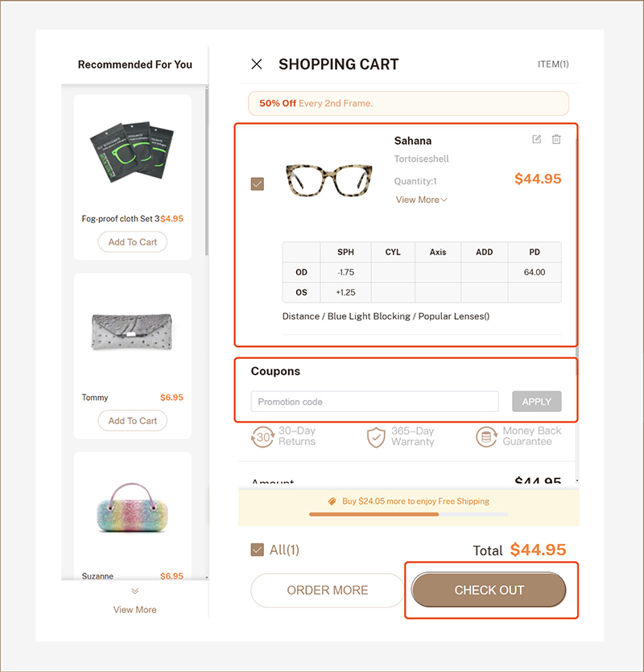Viewport: 644px width, 672px height.
Task: Delete Sahana from the cart
Action: pyautogui.click(x=556, y=139)
